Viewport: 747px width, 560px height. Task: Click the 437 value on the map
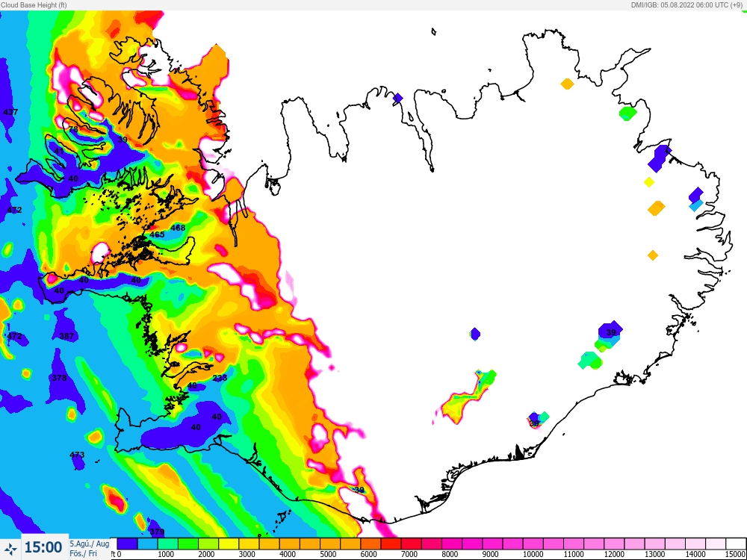click(10, 113)
